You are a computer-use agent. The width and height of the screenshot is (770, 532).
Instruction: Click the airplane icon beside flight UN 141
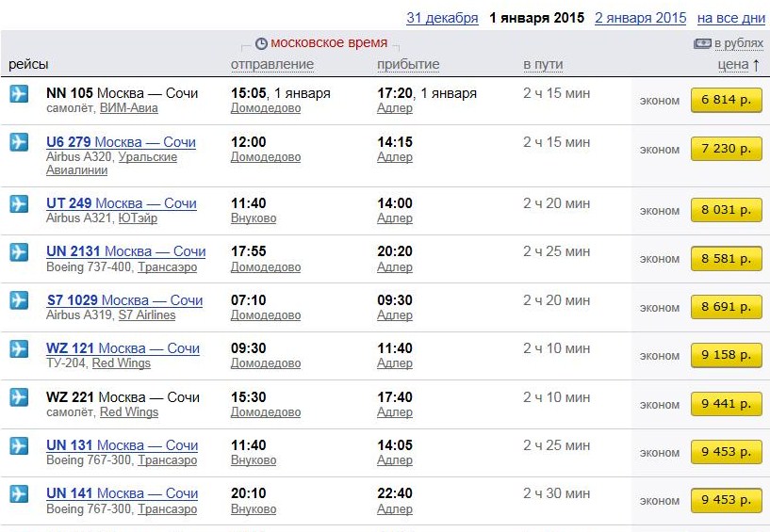[x=19, y=493]
